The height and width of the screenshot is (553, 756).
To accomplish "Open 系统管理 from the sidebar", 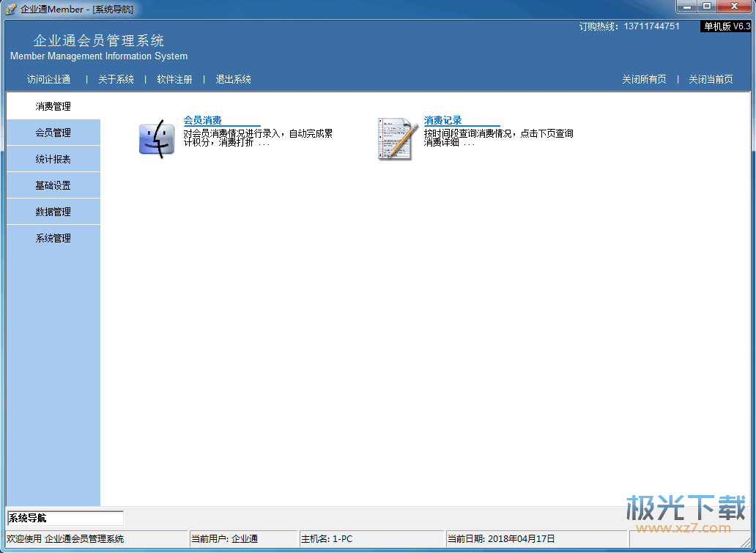I will (53, 238).
